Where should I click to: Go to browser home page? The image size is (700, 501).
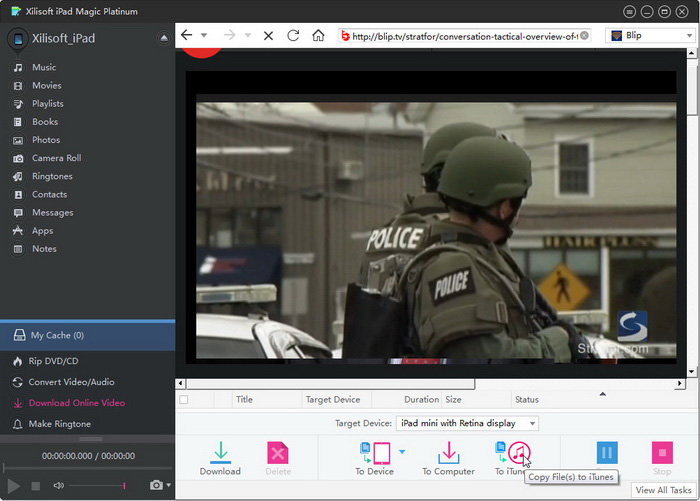point(318,35)
